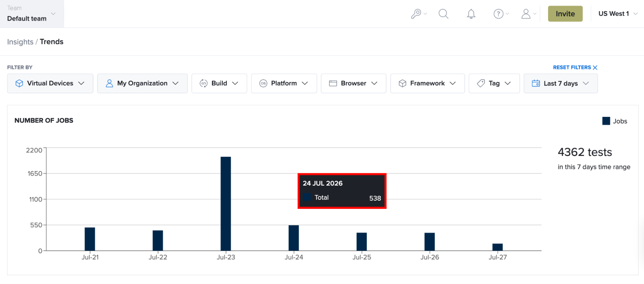Expand the Platform filter dropdown
The height and width of the screenshot is (284, 644).
284,83
